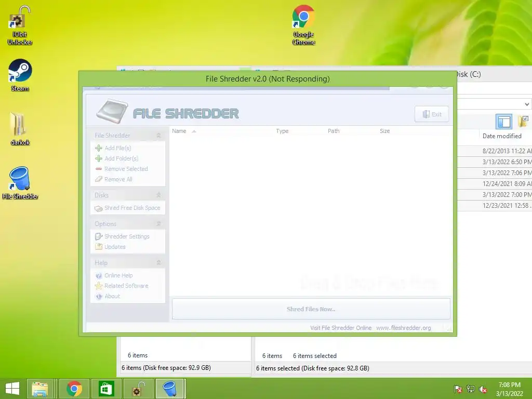Image resolution: width=532 pixels, height=399 pixels.
Task: Open Shred Free Disk Space label
Action: tap(132, 208)
